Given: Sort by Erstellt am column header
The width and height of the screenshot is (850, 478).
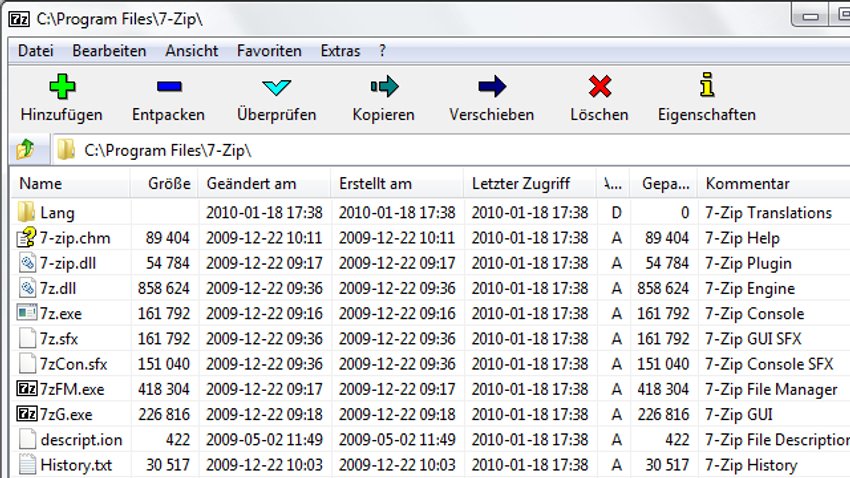Looking at the screenshot, I should (397, 184).
